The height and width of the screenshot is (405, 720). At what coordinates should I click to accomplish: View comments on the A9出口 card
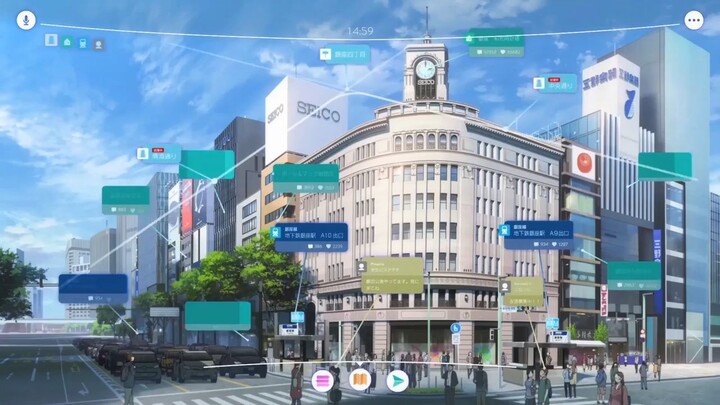click(541, 244)
